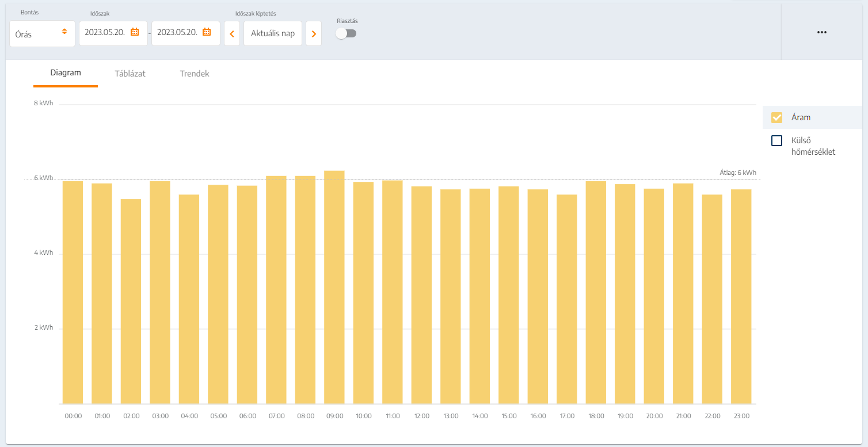Click the end date input field

click(177, 33)
